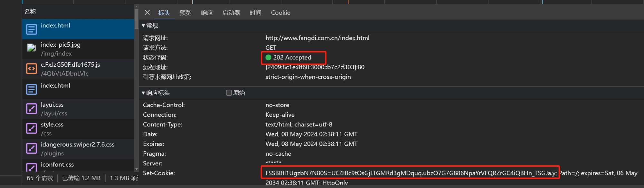Click the document icon of second index.html
This screenshot has height=188, width=644.
pos(31,89)
